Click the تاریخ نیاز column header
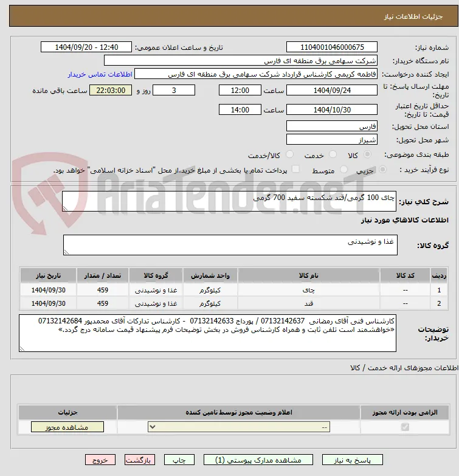This screenshot has width=459, height=476. coord(48,275)
